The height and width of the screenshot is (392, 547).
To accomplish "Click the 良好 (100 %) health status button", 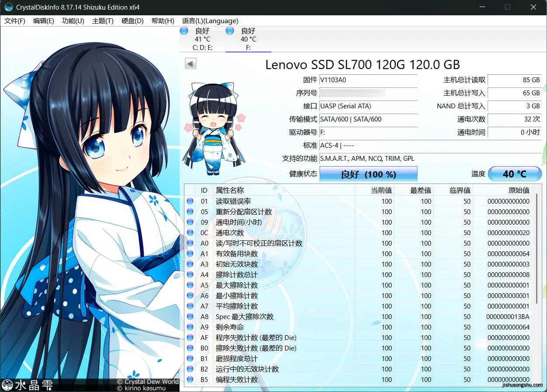I will pyautogui.click(x=368, y=174).
